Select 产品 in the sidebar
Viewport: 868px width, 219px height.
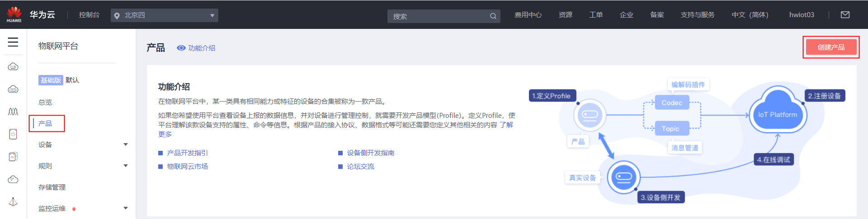click(45, 123)
